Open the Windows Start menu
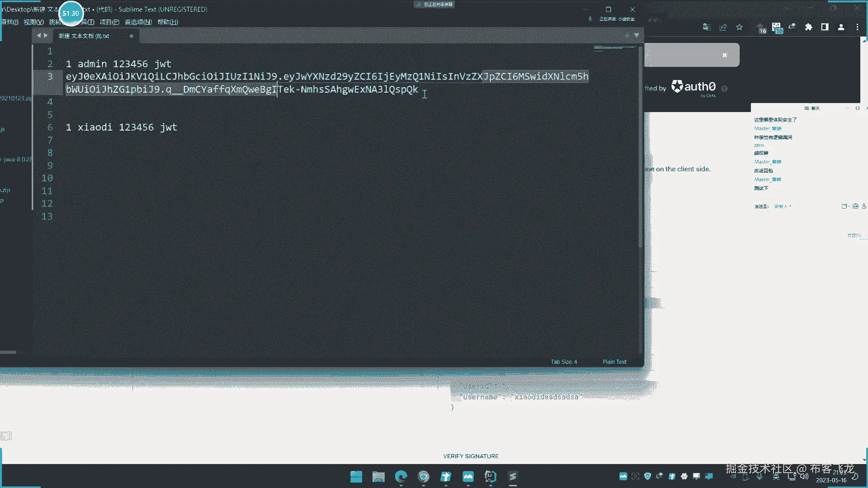The width and height of the screenshot is (868, 488). tap(356, 477)
